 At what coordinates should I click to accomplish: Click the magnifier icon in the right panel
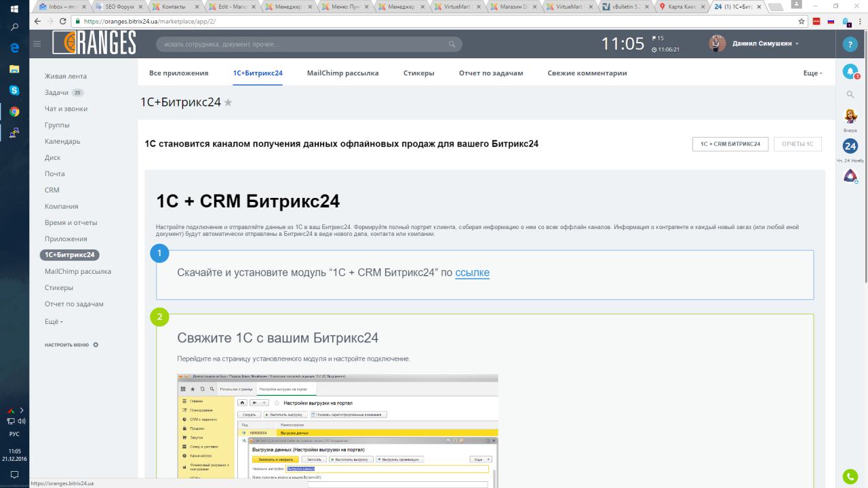(x=850, y=95)
